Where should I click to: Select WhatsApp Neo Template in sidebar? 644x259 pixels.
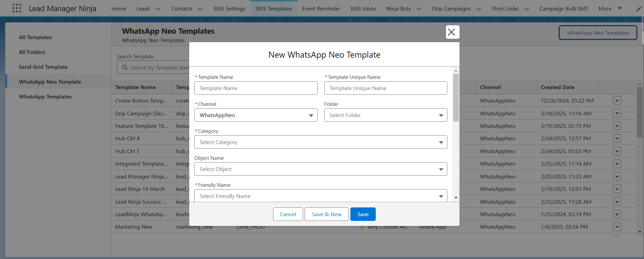[50, 82]
